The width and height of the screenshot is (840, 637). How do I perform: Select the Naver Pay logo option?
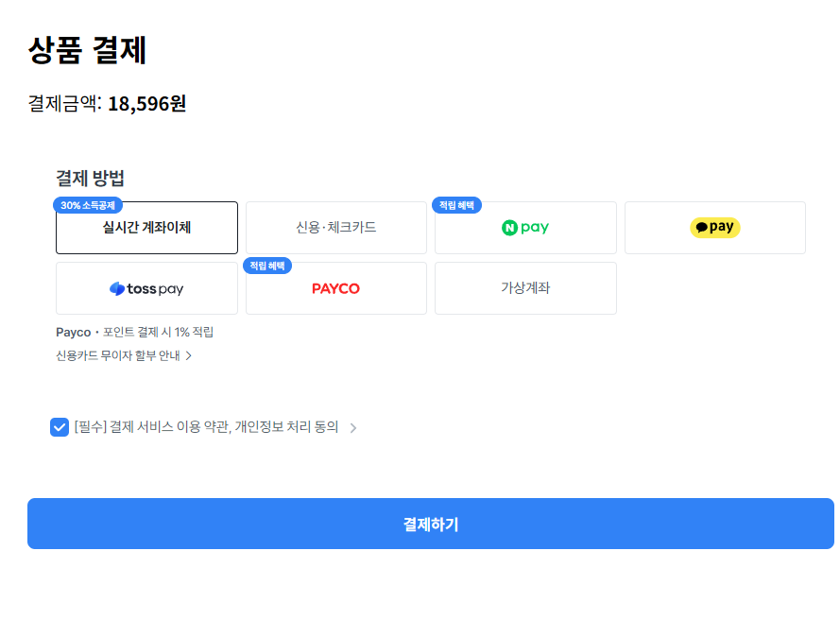pyautogui.click(x=525, y=228)
